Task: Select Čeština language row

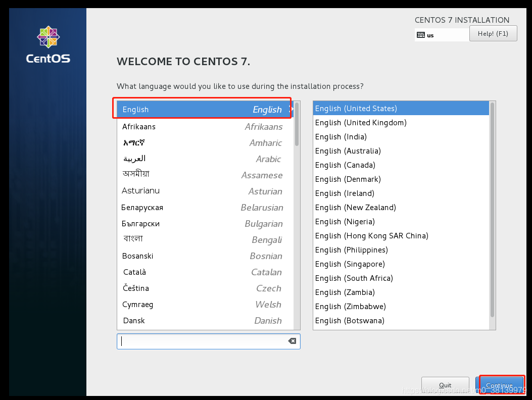Action: [205, 288]
